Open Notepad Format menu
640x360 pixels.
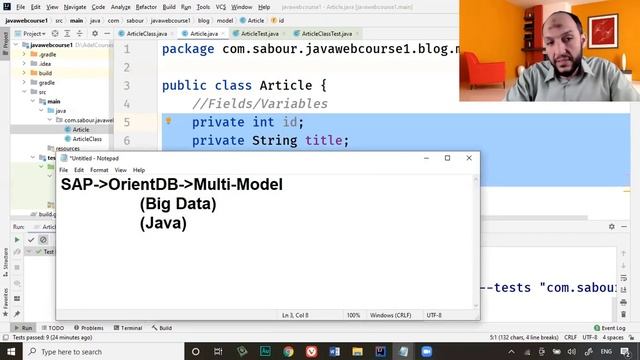(99, 170)
